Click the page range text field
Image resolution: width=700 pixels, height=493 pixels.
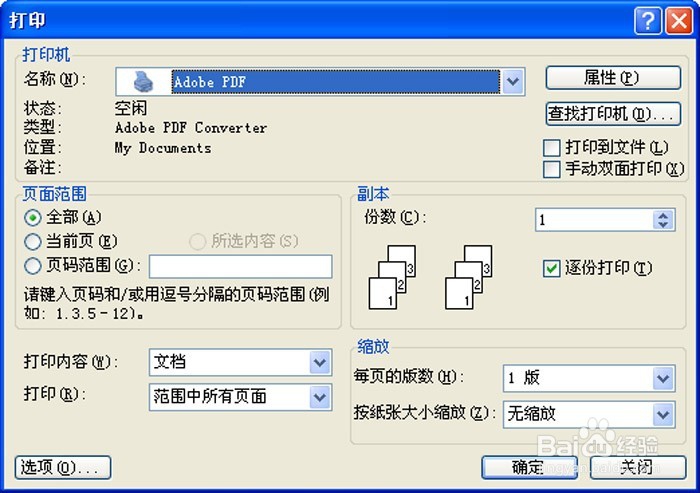click(x=240, y=267)
